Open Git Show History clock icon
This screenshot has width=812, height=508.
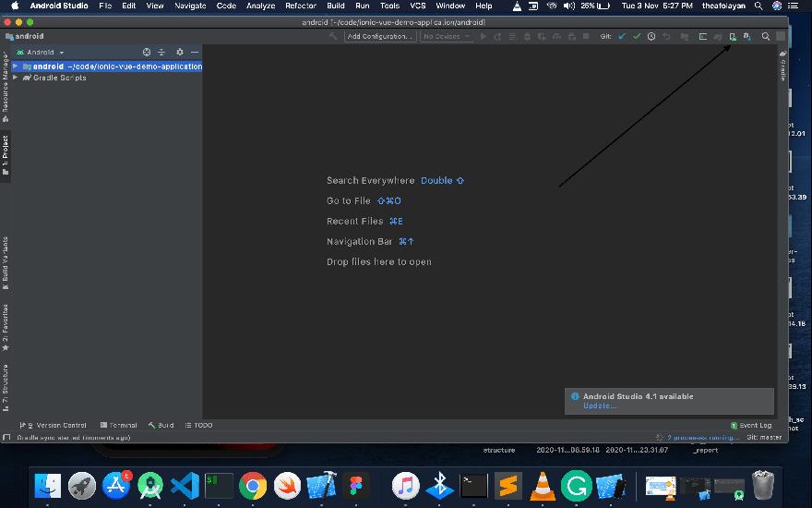651,36
